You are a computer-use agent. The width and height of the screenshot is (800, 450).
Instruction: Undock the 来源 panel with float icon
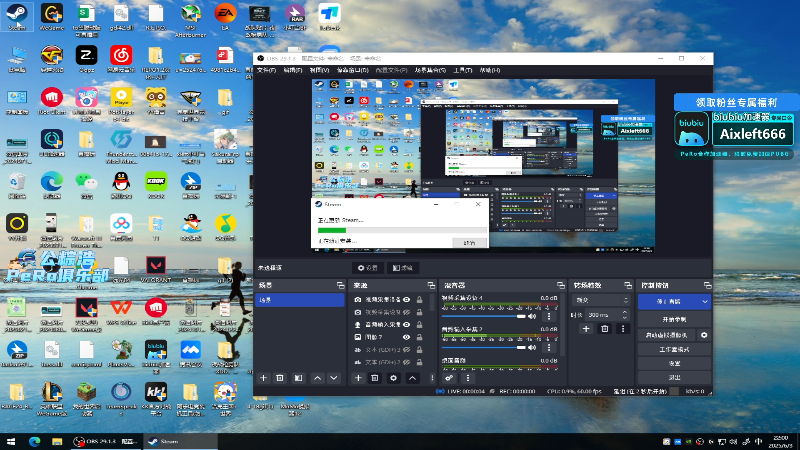(x=431, y=285)
